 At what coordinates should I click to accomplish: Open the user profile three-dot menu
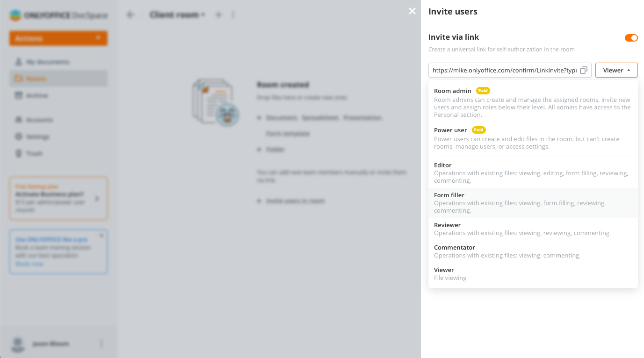coord(101,344)
